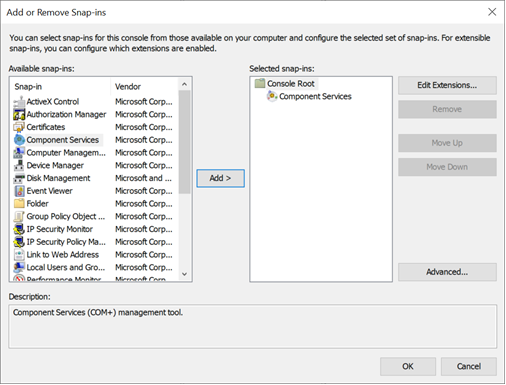
Task: Click the scrollbar down arrow
Action: pyautogui.click(x=184, y=274)
